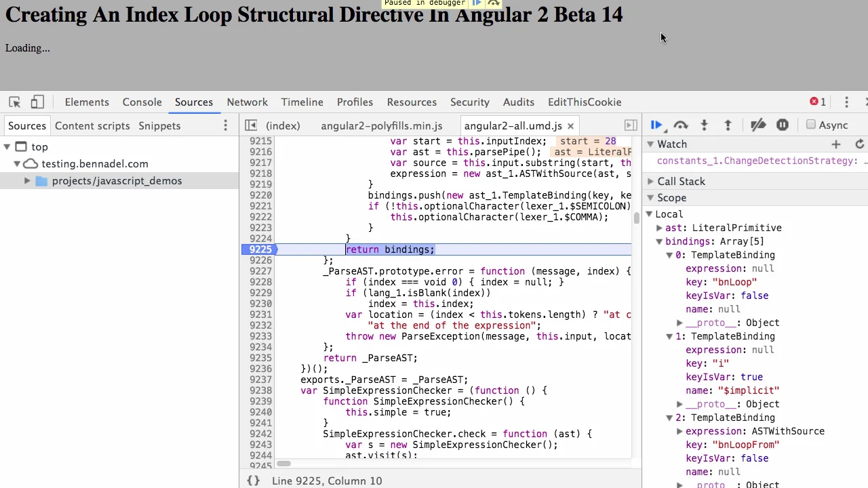This screenshot has height=488, width=868.
Task: Open the Content scripts tab
Action: point(92,126)
